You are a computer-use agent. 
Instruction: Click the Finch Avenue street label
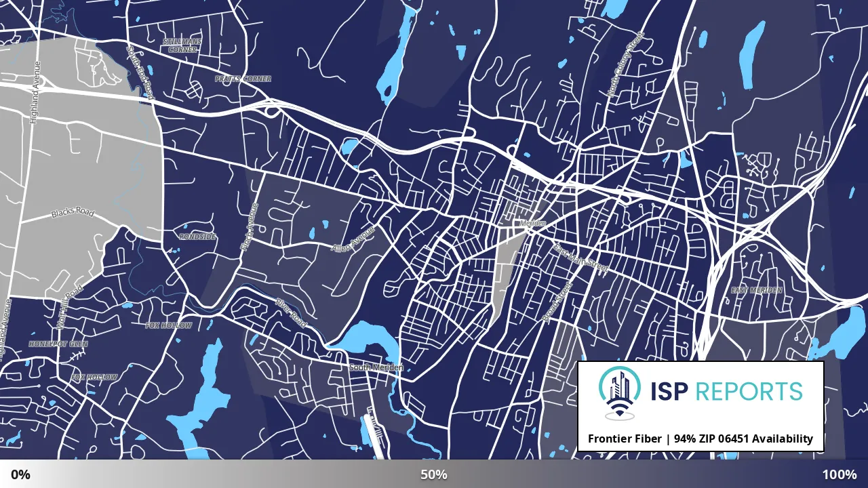249,228
